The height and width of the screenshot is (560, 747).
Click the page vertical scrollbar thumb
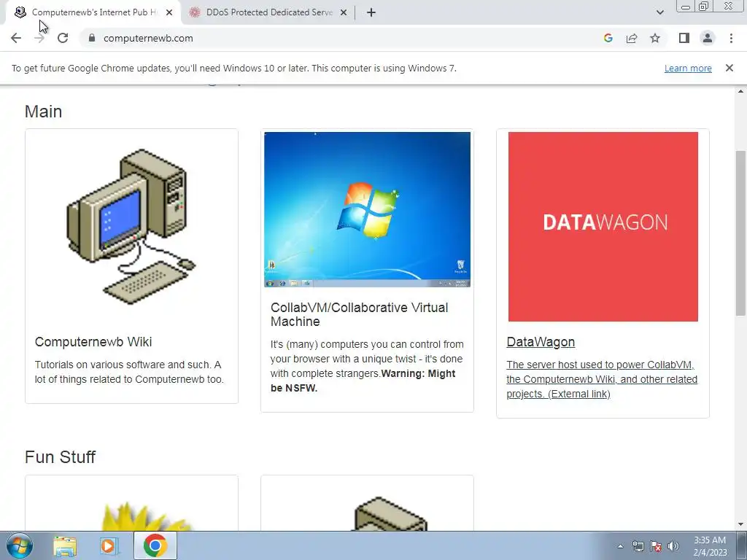740,233
